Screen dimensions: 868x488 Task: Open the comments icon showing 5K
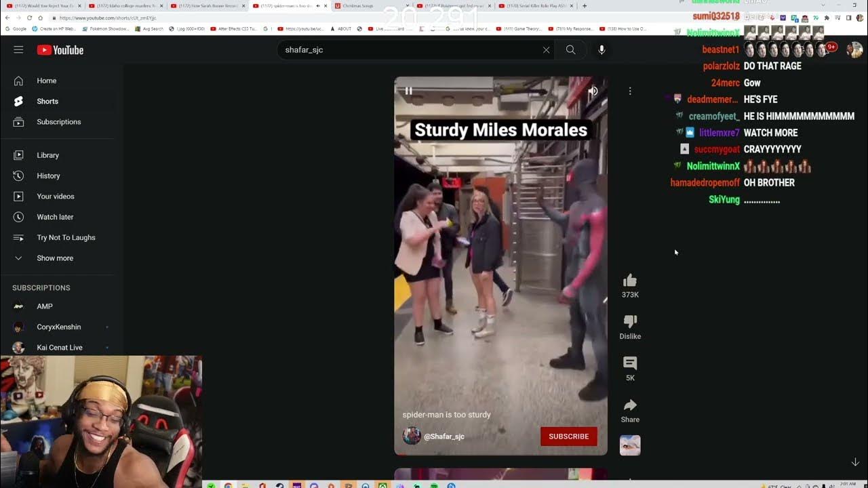(x=630, y=363)
